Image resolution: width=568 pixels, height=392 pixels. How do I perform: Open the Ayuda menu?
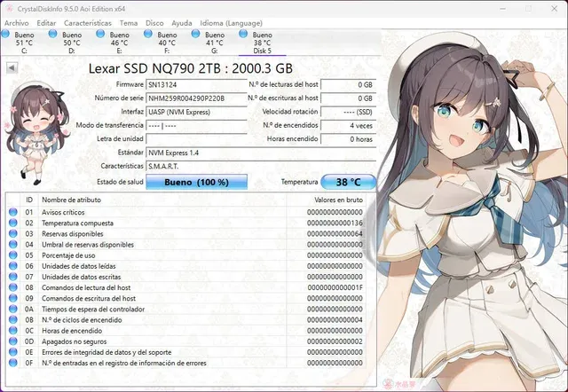tap(181, 23)
